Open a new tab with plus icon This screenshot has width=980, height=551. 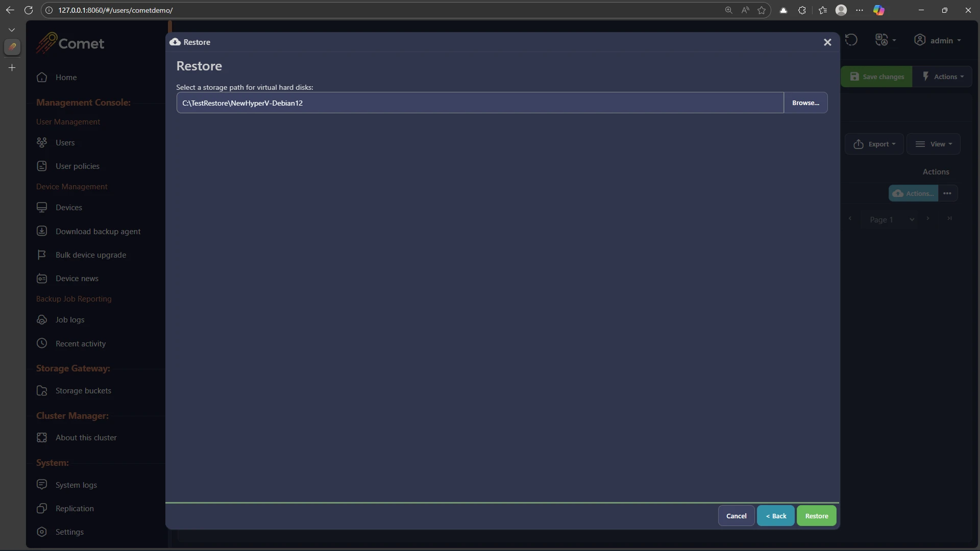click(x=12, y=67)
